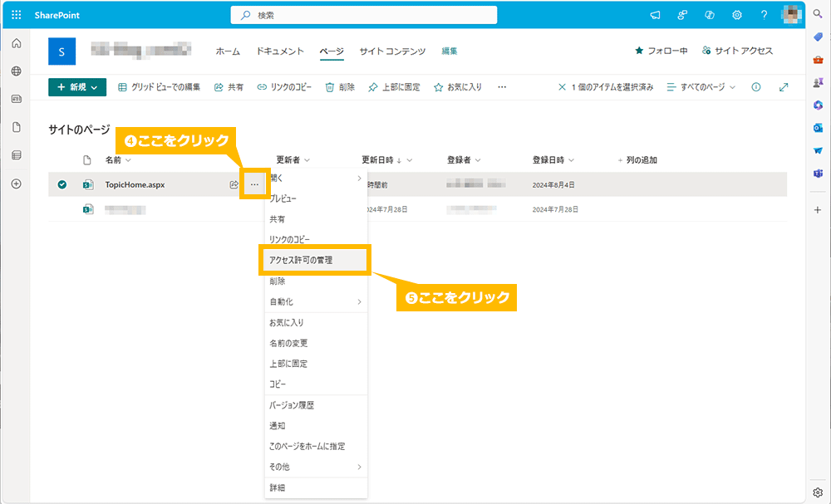Choose 詳細 in the context menu
831x504 pixels.
(316, 487)
